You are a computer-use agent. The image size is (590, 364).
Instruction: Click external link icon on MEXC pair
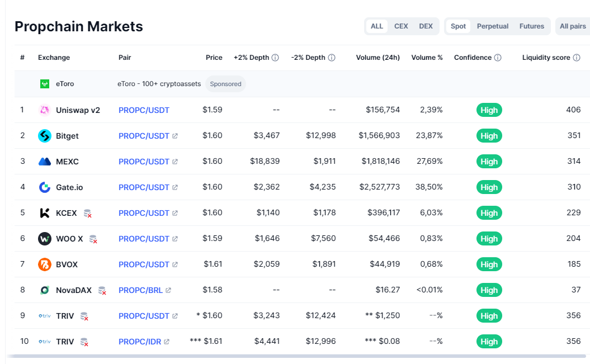click(x=175, y=162)
